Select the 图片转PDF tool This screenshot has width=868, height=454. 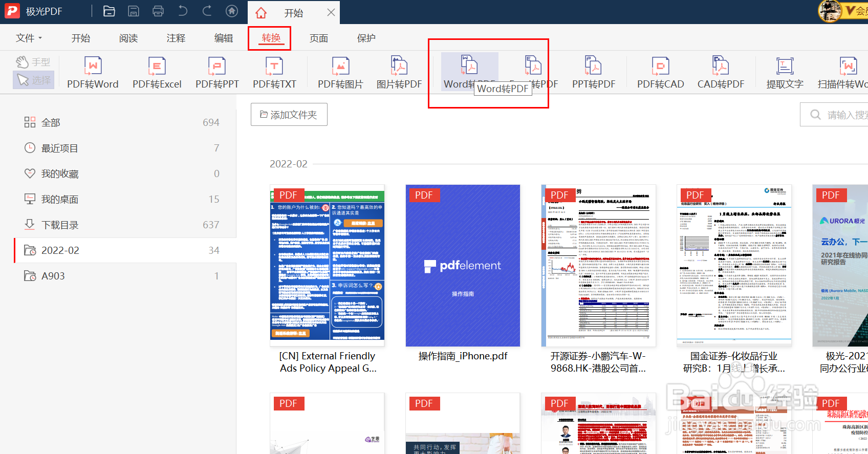coord(399,73)
